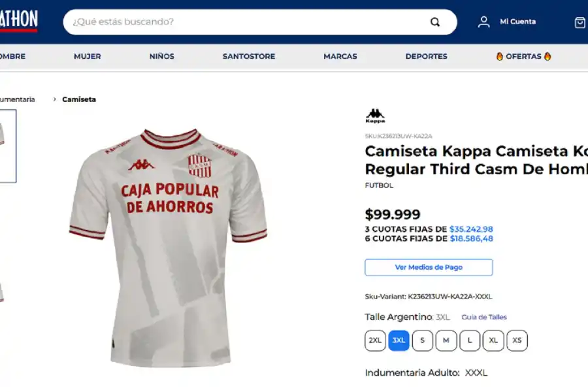The image size is (588, 392).
Task: Switch to the SANTOSTORE section
Action: pos(249,56)
